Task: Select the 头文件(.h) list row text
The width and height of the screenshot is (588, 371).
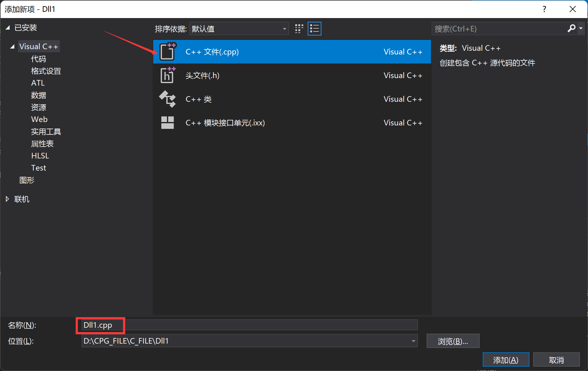Action: point(202,75)
